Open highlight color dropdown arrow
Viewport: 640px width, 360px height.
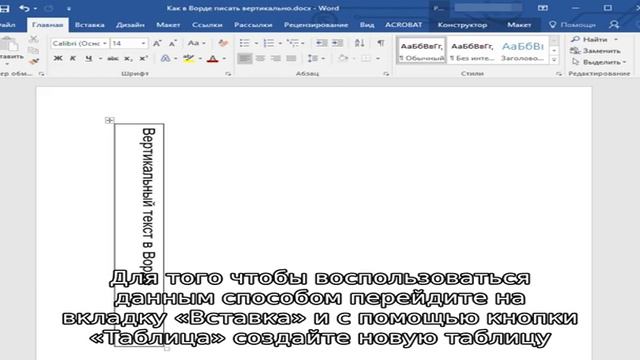coord(200,59)
